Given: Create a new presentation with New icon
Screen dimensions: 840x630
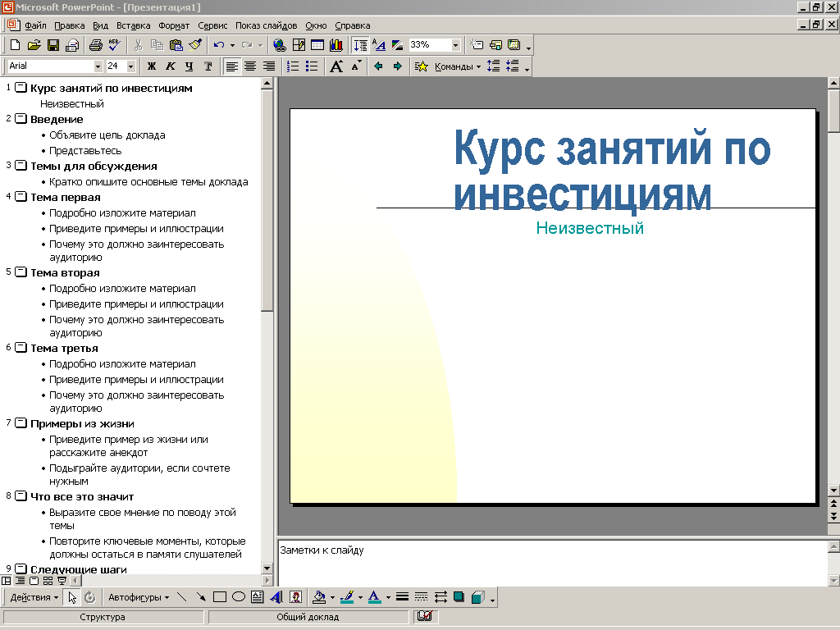Looking at the screenshot, I should point(15,45).
